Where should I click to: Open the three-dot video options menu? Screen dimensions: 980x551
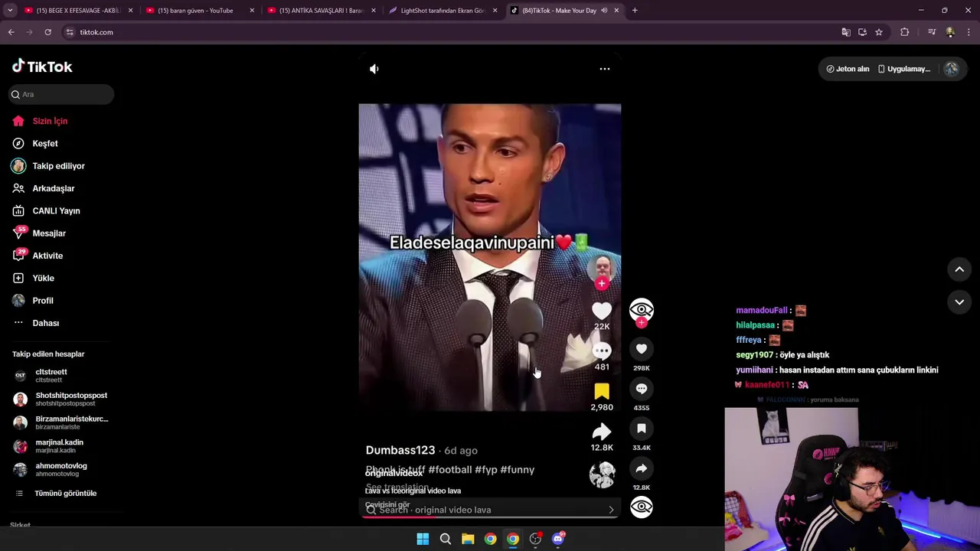pos(605,69)
